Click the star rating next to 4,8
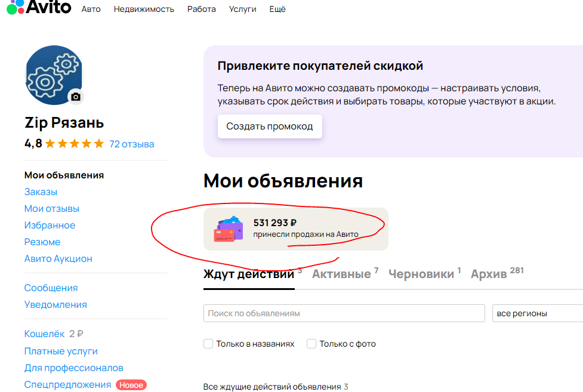This screenshot has width=583, height=392. [x=75, y=144]
